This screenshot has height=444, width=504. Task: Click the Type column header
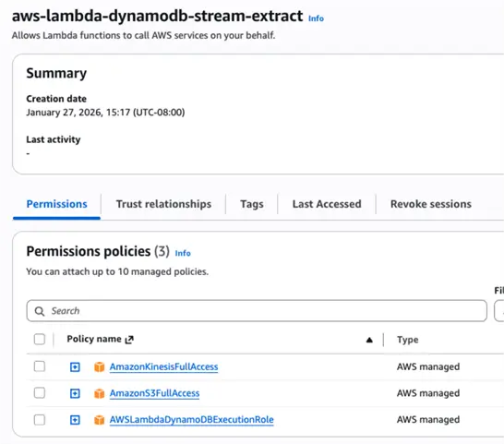[x=408, y=340]
